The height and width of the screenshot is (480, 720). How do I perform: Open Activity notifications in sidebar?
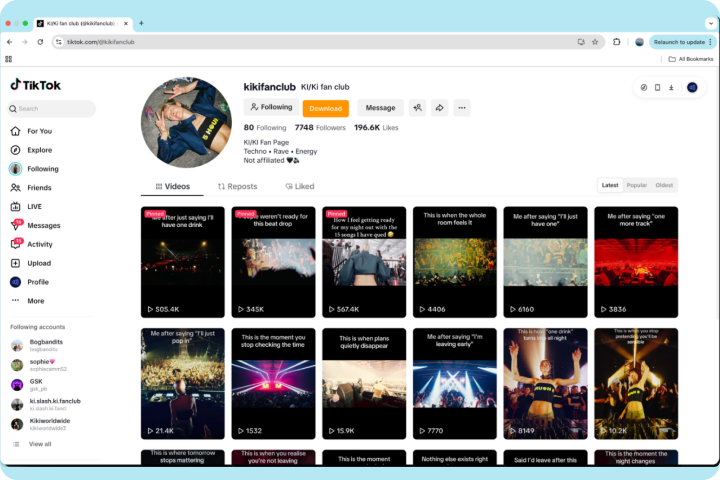pyautogui.click(x=39, y=244)
